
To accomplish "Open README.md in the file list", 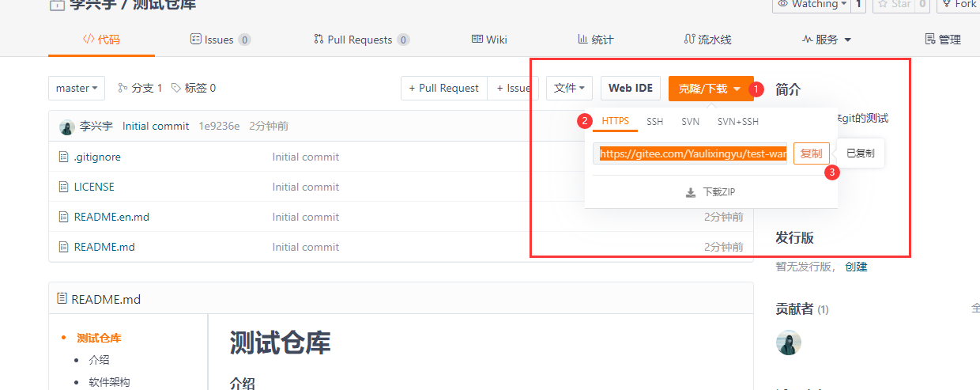I will (104, 247).
